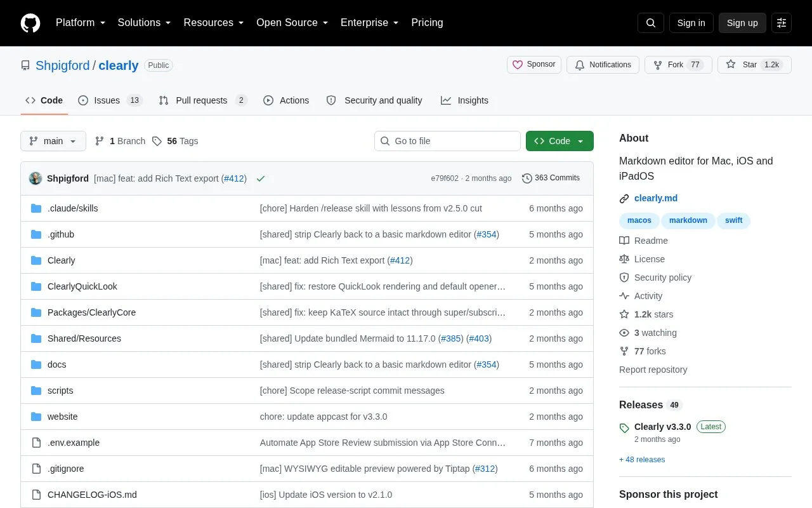This screenshot has height=508, width=812.
Task: Switch to the Pull requests tab
Action: pyautogui.click(x=203, y=100)
